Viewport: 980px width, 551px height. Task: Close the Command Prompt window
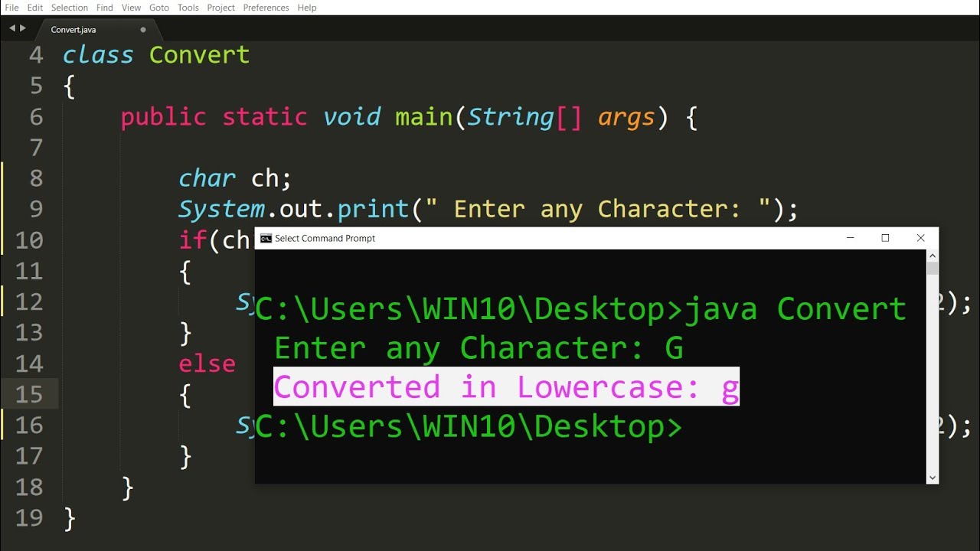click(x=921, y=238)
